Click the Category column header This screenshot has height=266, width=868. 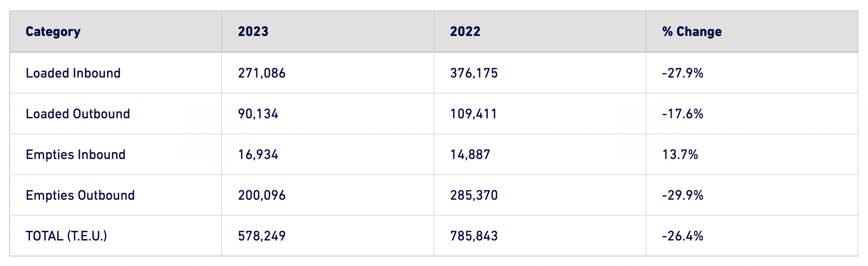click(x=53, y=32)
